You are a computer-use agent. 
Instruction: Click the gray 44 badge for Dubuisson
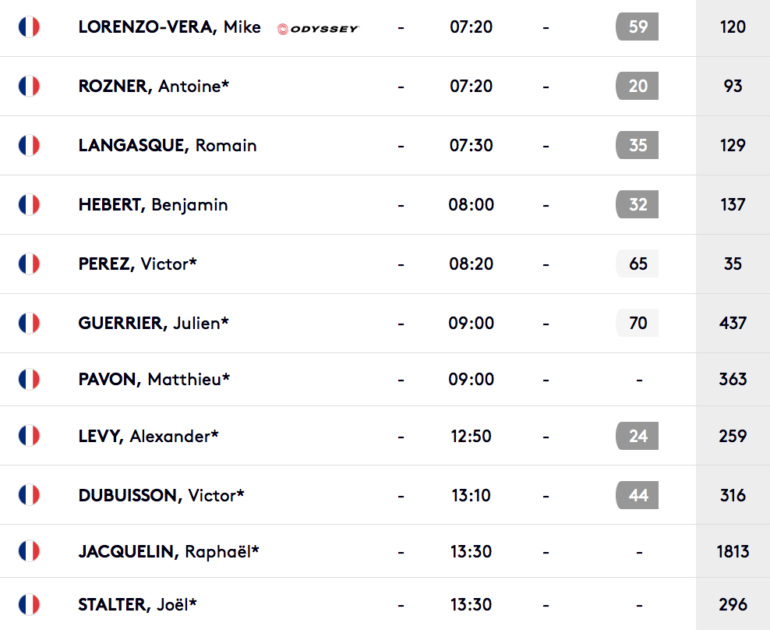click(x=637, y=495)
